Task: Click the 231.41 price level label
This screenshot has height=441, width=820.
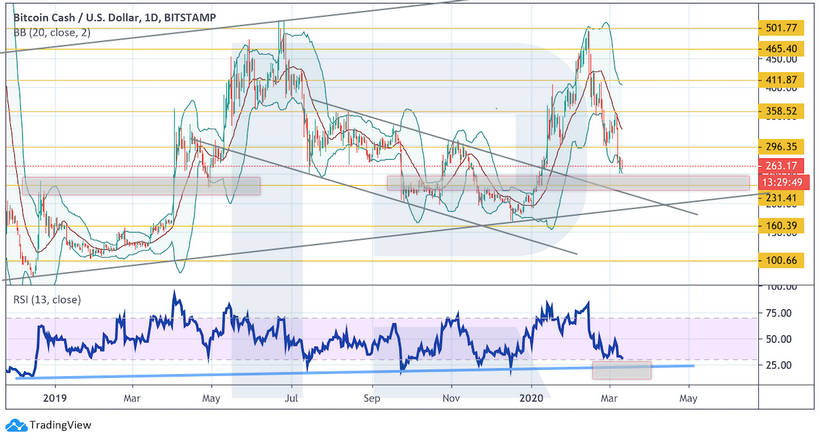Action: click(781, 199)
